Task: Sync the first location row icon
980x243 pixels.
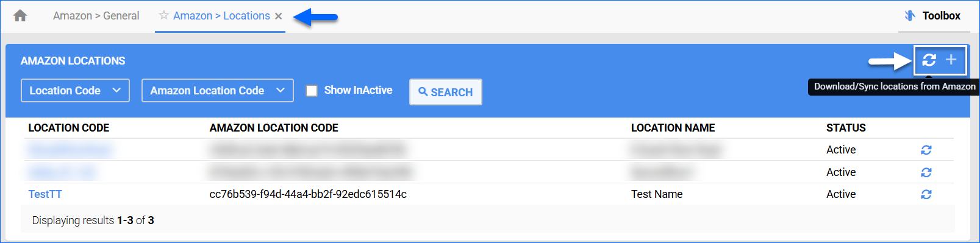Action: [926, 150]
